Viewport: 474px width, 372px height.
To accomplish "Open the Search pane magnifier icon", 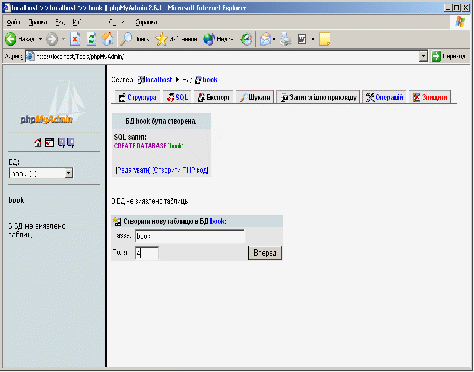I will (x=126, y=39).
